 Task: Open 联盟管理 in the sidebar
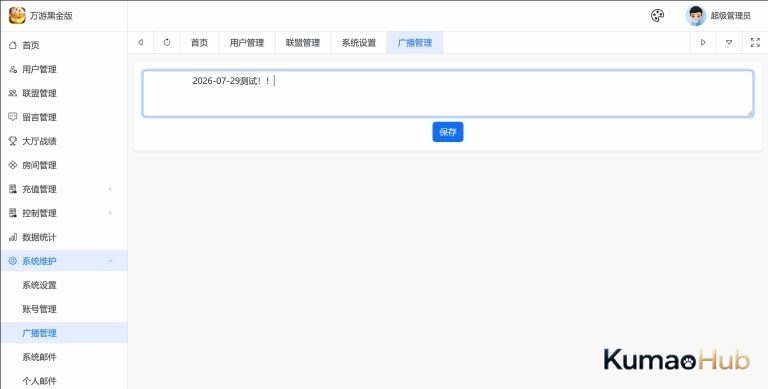[x=64, y=93]
